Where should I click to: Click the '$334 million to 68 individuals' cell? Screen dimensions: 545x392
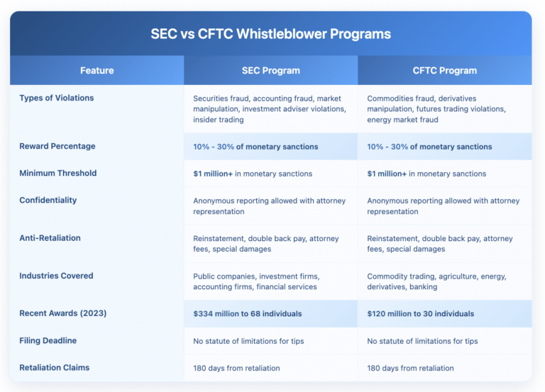pyautogui.click(x=248, y=313)
